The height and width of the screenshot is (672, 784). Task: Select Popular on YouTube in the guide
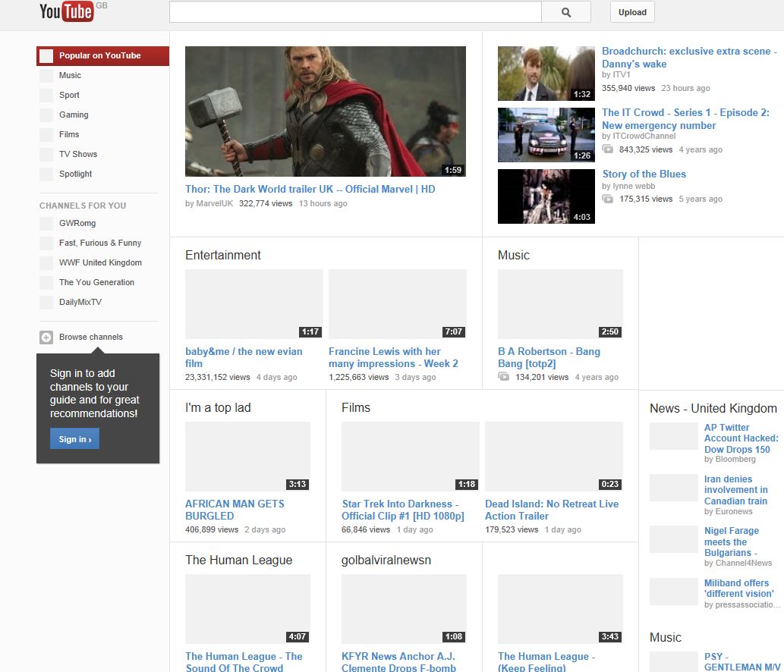99,56
